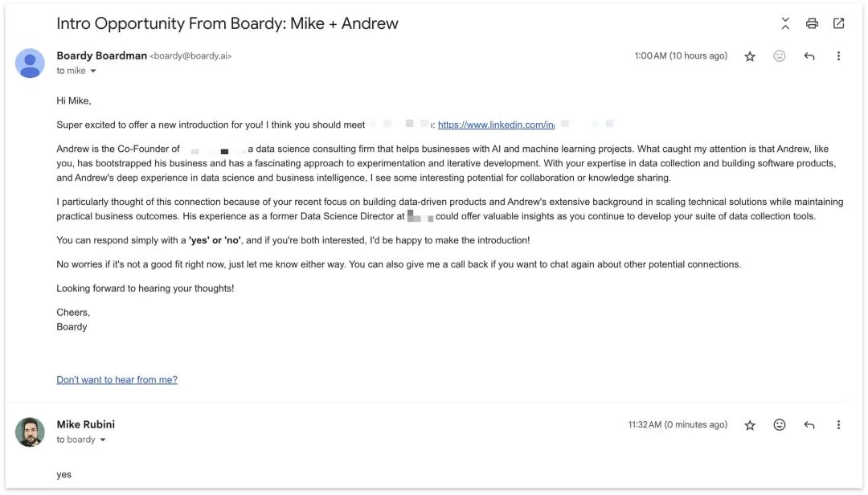The image size is (868, 495).
Task: Star Mike Rubini's reply
Action: [x=750, y=424]
